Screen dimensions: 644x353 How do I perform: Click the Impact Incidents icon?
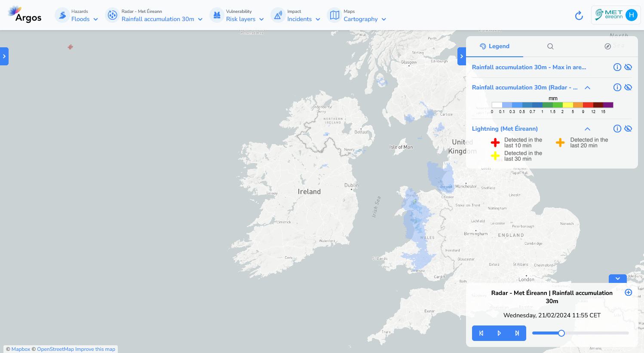point(278,15)
